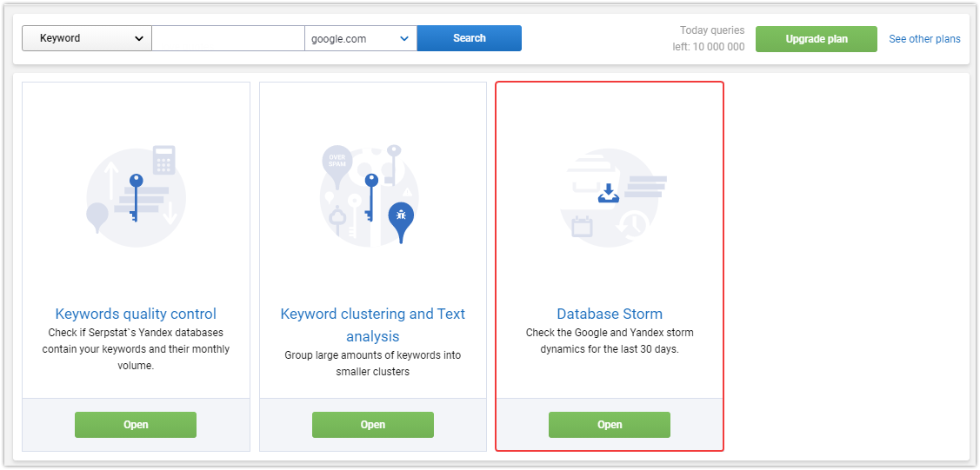The height and width of the screenshot is (470, 980).
Task: Click the Keyword clustering keys illustration
Action: (370, 195)
